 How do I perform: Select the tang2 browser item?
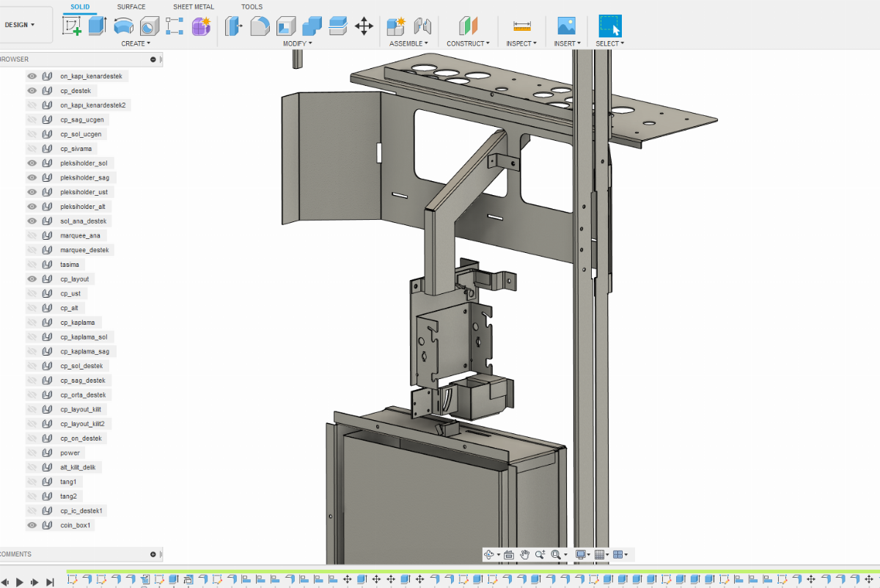coord(68,496)
